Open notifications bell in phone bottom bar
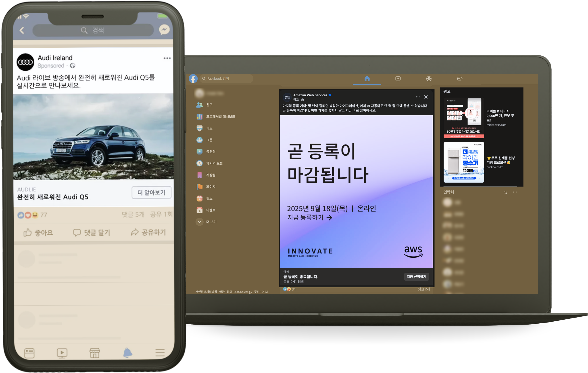 (127, 353)
